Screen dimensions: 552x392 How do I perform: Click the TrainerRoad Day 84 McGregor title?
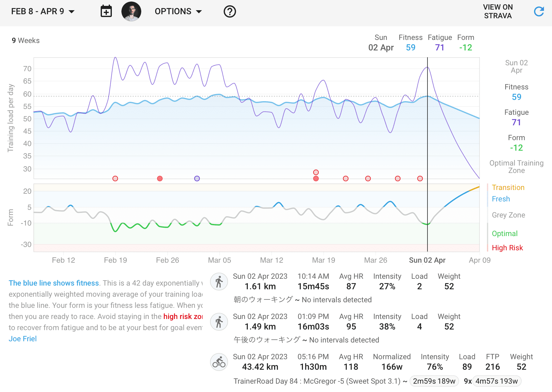[x=317, y=381]
